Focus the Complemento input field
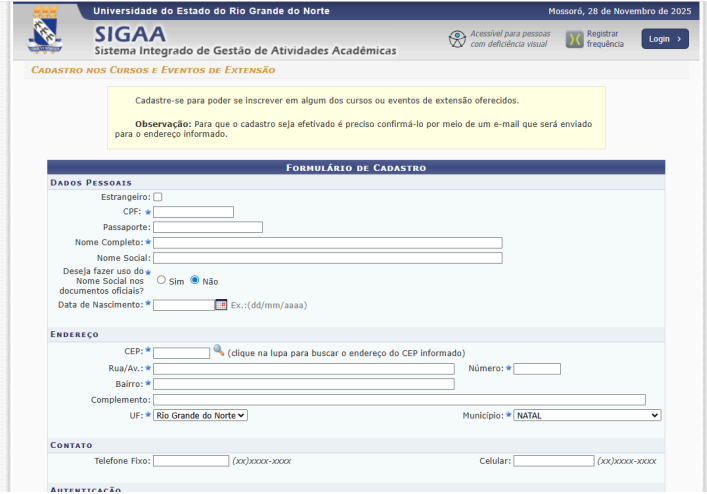Viewport: 707px width, 494px height. click(x=399, y=400)
